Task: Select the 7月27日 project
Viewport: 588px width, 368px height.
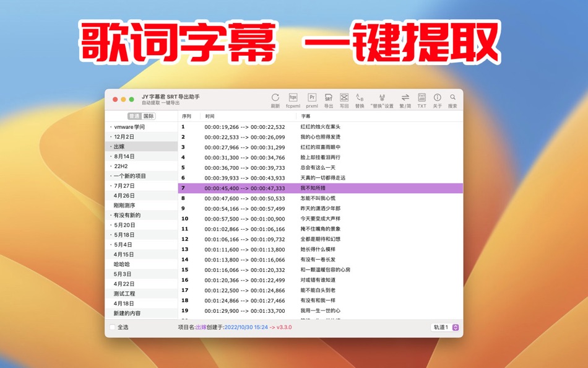Action: [x=141, y=185]
